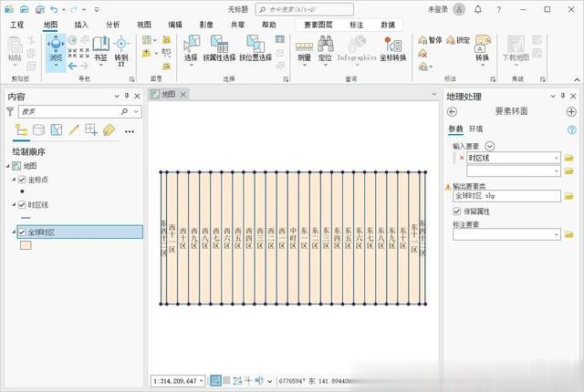Switch to the 分析 ribbon tab
This screenshot has height=392, width=584.
[112, 25]
